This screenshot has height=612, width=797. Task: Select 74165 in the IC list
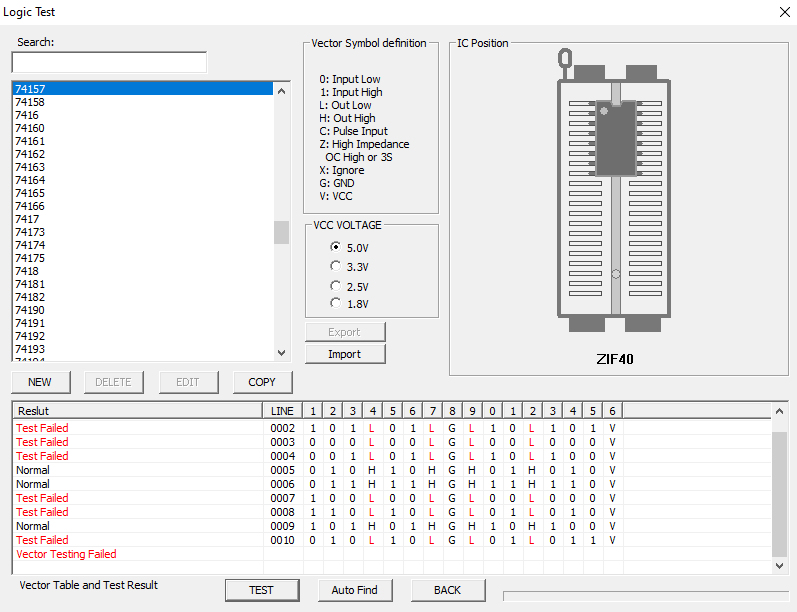pyautogui.click(x=143, y=193)
